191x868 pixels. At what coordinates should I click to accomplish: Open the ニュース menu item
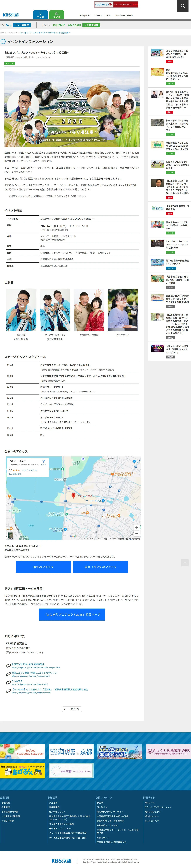tap(98, 15)
